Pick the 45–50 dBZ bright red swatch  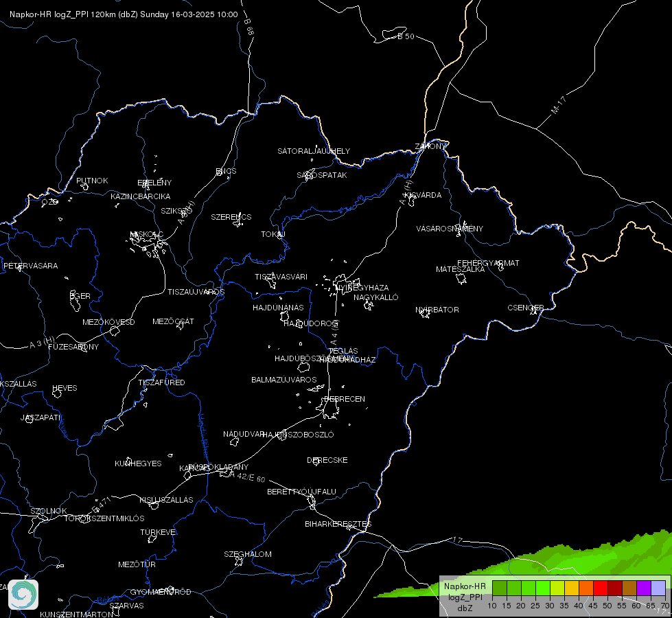tap(601, 588)
